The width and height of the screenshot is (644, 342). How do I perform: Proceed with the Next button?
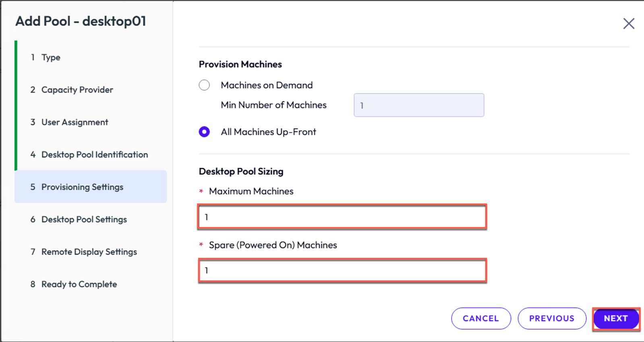[616, 318]
